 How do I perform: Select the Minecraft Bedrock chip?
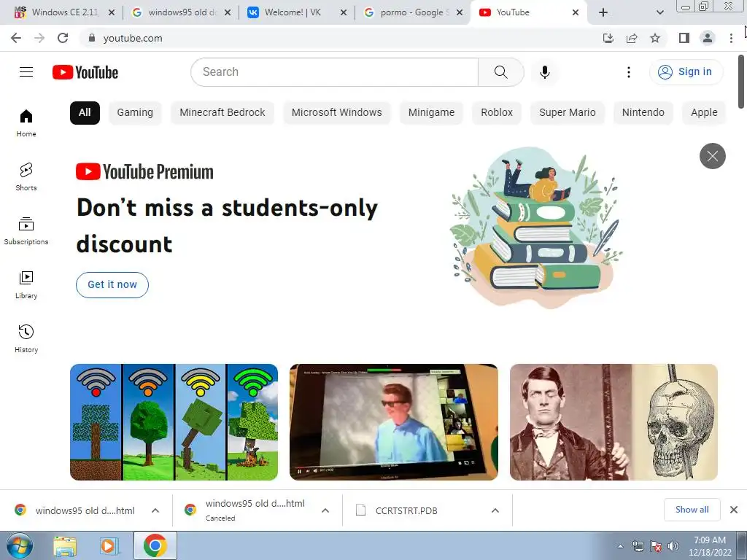222,113
